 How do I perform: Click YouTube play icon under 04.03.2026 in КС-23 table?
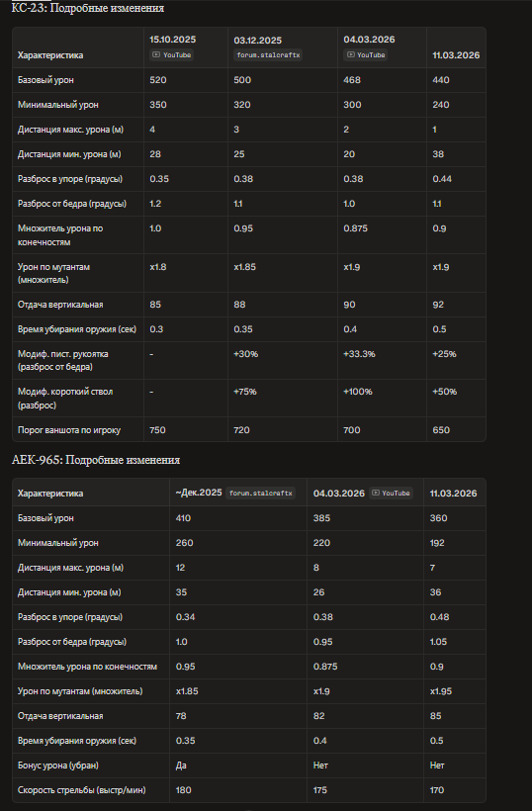pyautogui.click(x=350, y=54)
